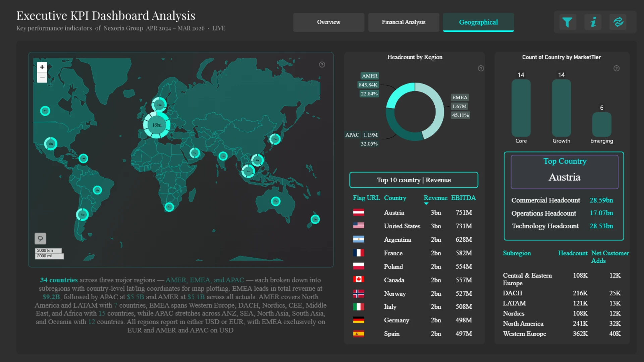
Task: Click the Austria flag in table
Action: [x=359, y=213]
